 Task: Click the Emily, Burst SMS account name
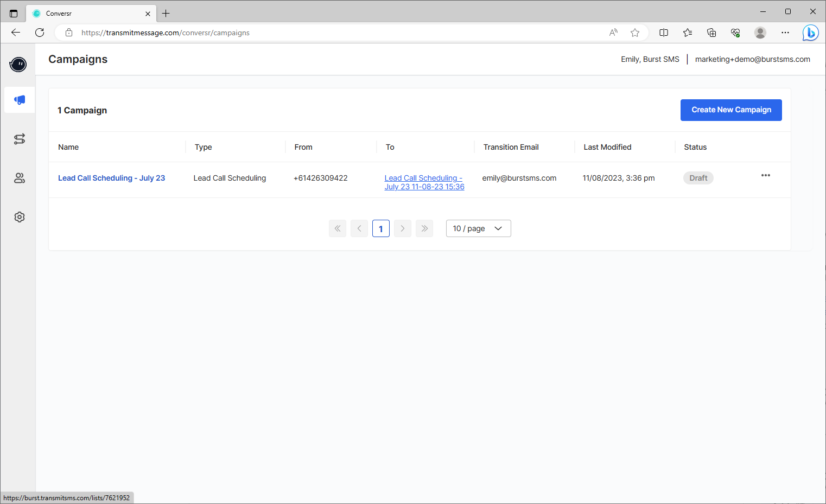pyautogui.click(x=650, y=59)
